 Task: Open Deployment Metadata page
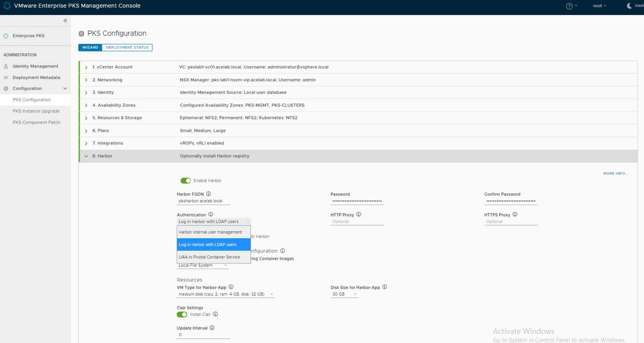[35, 78]
